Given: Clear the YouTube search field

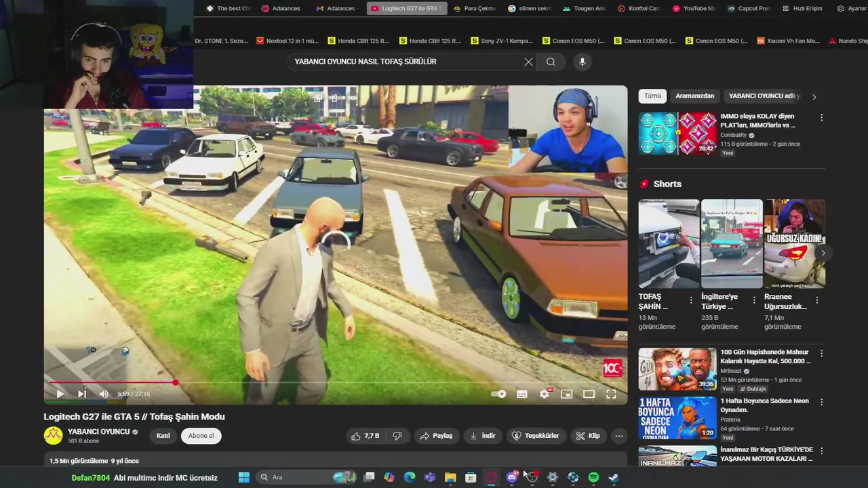Looking at the screenshot, I should (529, 62).
